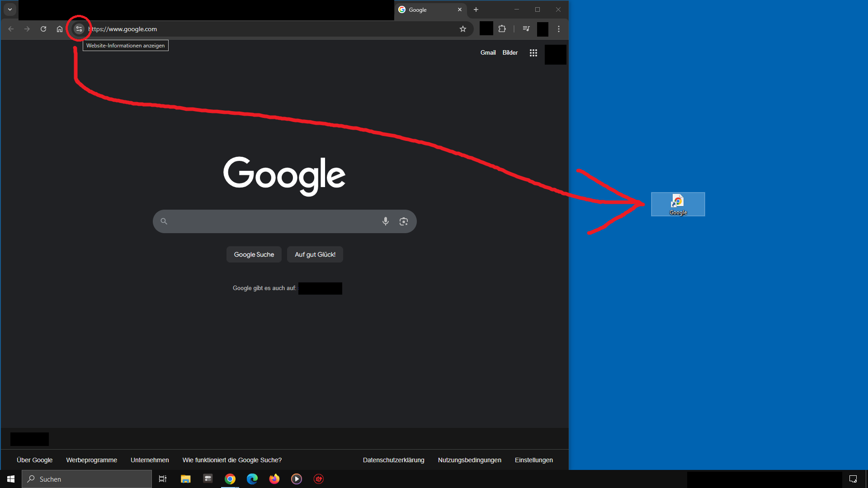
Task: Click the site information icon in address bar
Action: [x=79, y=29]
